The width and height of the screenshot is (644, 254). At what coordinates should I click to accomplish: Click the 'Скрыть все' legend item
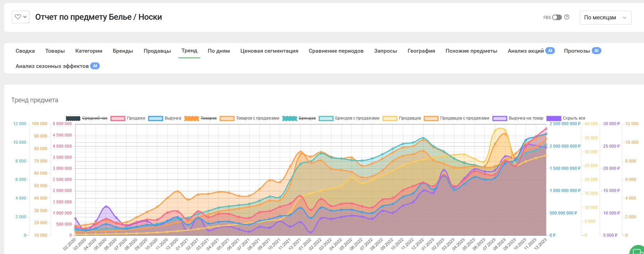pos(566,118)
